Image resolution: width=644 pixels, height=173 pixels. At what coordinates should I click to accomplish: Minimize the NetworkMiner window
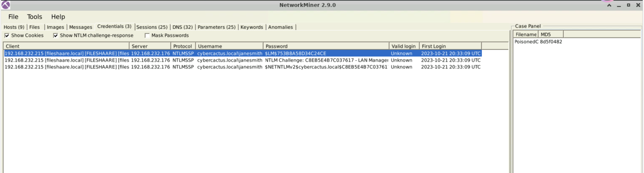coord(619,5)
